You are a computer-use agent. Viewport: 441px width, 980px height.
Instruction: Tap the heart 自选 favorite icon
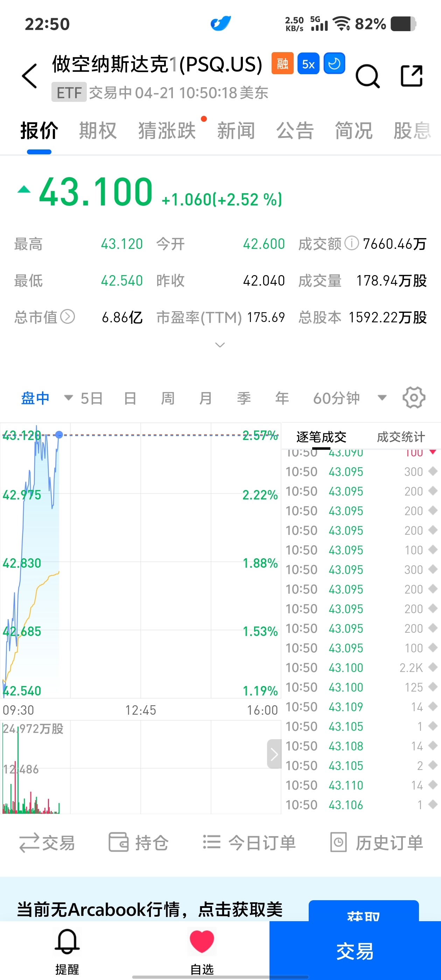click(x=202, y=952)
